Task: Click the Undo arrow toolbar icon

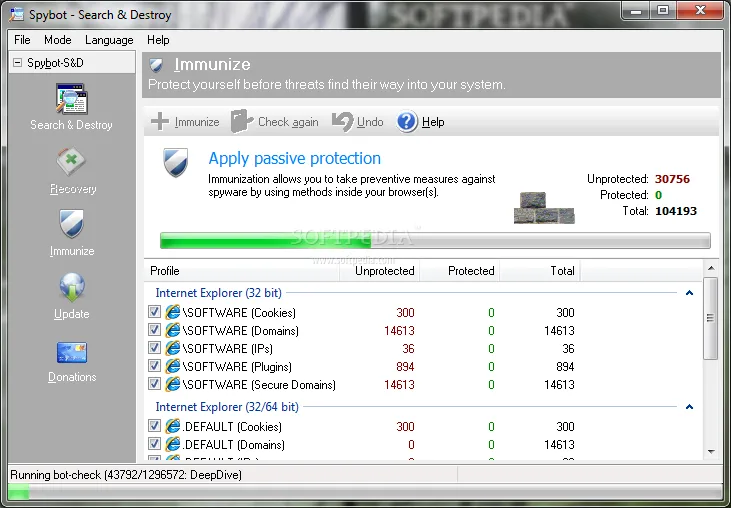Action: [343, 122]
